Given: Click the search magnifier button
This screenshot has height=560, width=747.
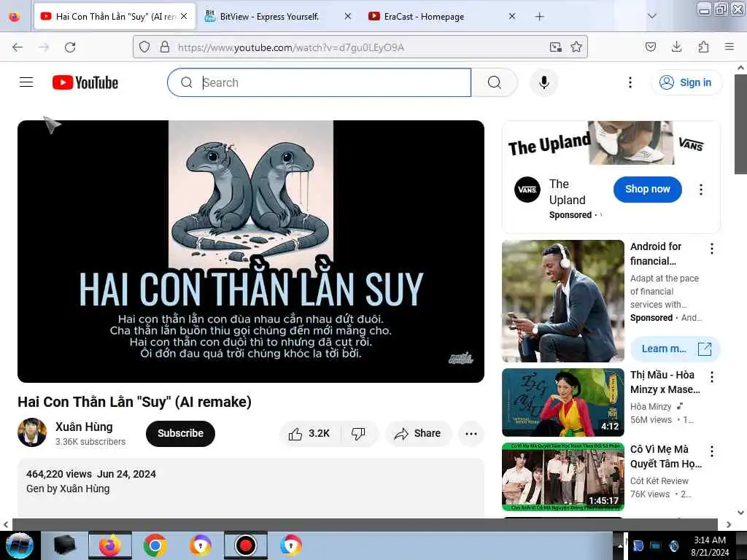Looking at the screenshot, I should point(495,82).
